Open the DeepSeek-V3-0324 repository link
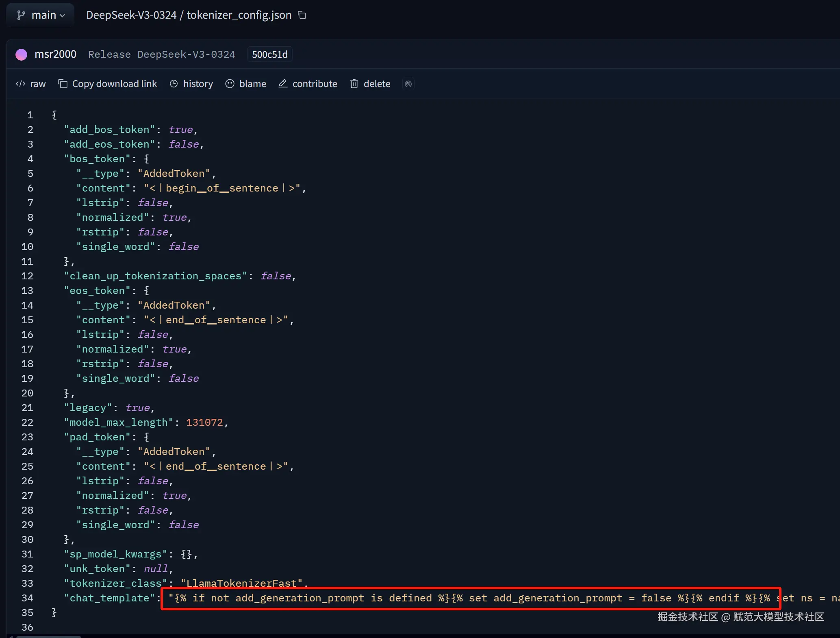The width and height of the screenshot is (840, 638). (x=131, y=15)
